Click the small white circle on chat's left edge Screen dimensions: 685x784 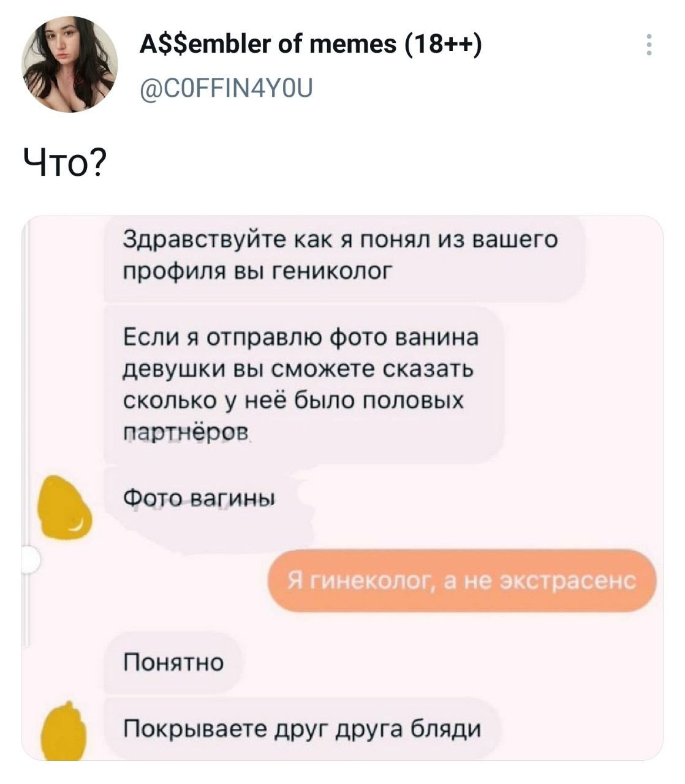(x=29, y=560)
